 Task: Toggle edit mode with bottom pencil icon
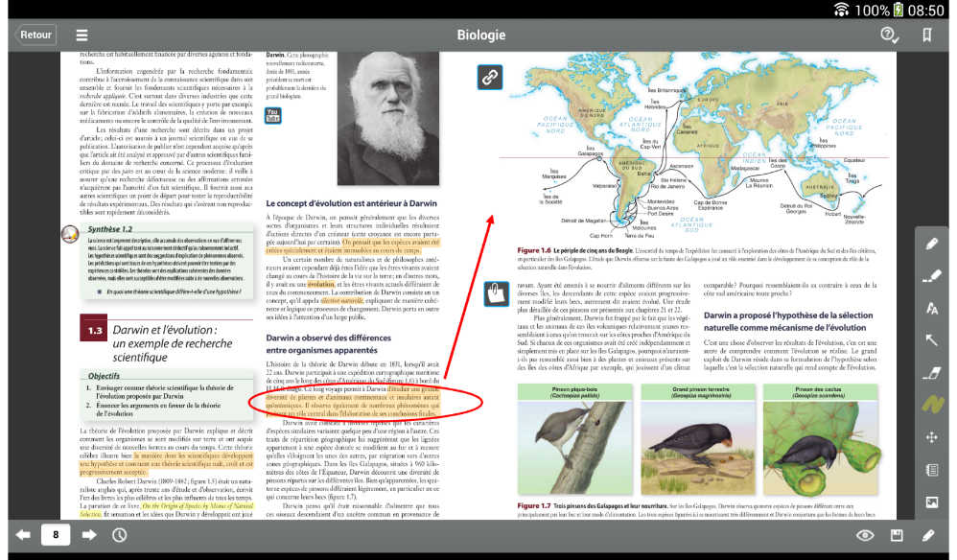[x=928, y=536]
